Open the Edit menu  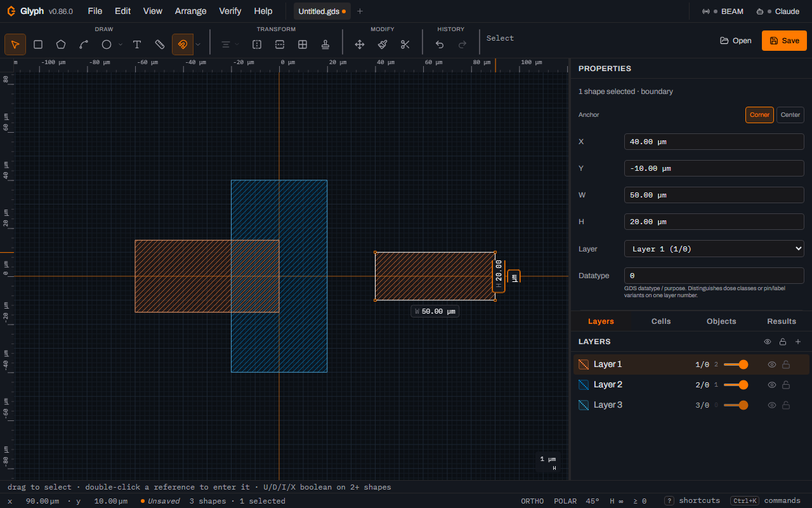123,11
